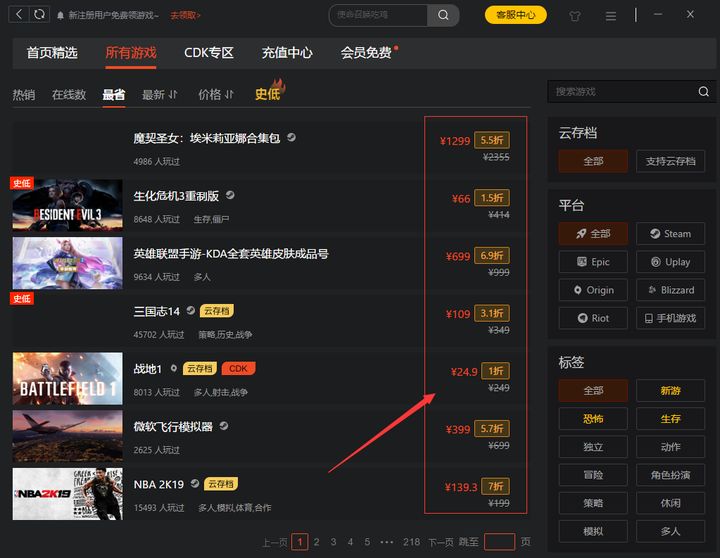
Task: Click the fire icon on 史低 tab
Action: click(279, 86)
